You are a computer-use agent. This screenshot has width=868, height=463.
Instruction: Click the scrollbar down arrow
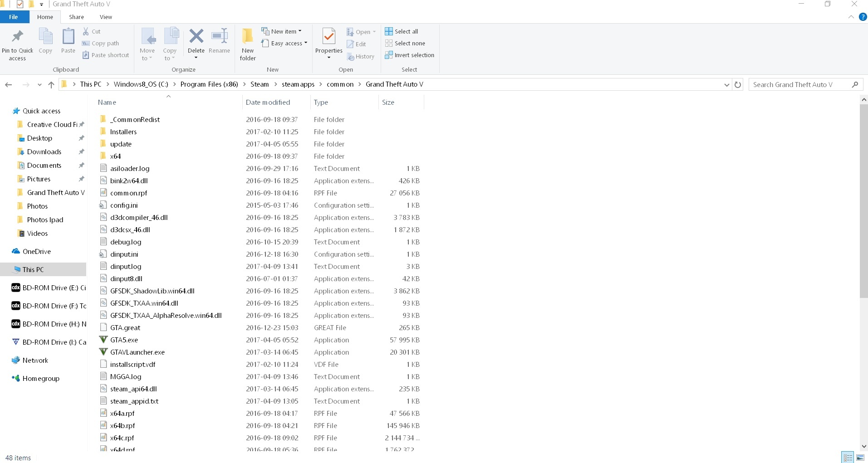pos(863,446)
